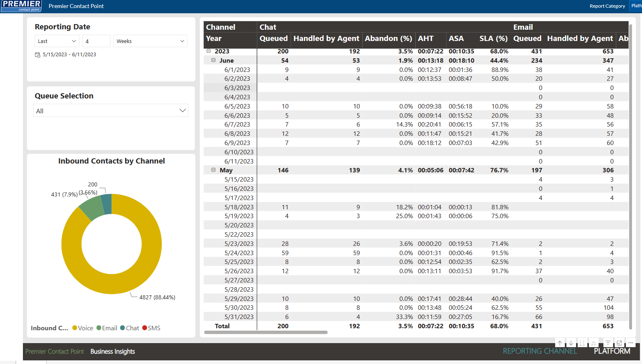The width and height of the screenshot is (642, 364).
Task: Open the Queue Selection All dropdown
Action: (111, 110)
